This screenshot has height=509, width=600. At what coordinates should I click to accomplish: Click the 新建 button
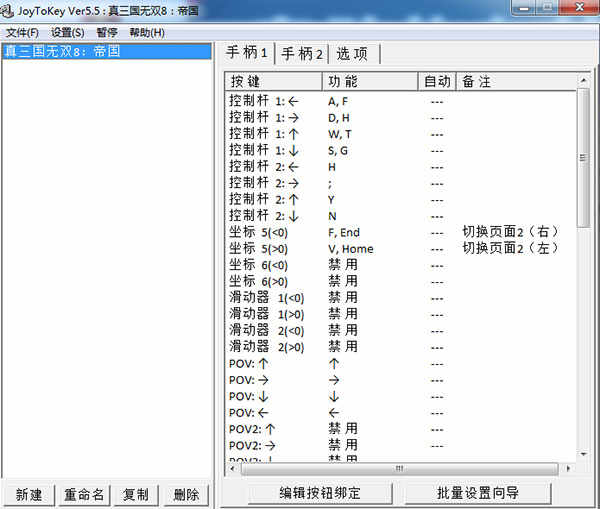[29, 494]
